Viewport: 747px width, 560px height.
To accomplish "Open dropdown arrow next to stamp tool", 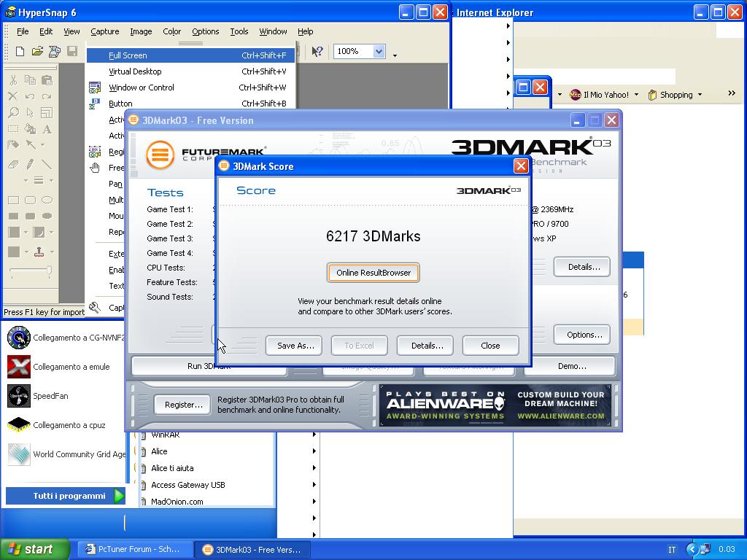I will click(52, 252).
